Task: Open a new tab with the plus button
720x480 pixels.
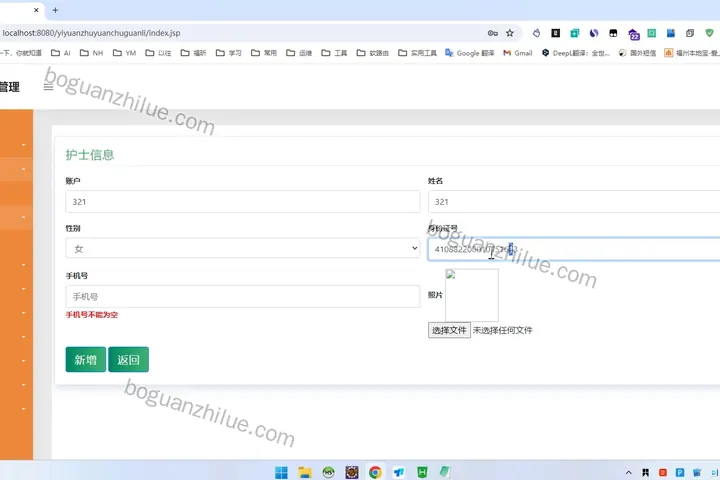Action: click(55, 10)
